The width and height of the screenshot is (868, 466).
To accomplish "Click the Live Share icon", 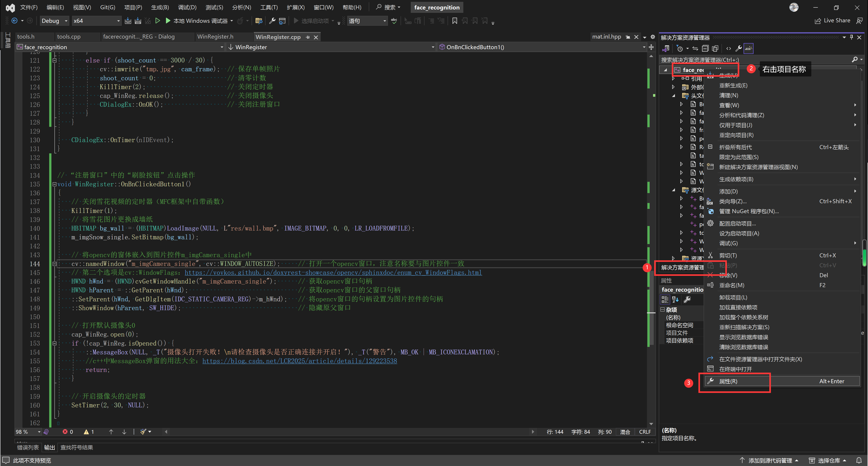I will coord(818,21).
